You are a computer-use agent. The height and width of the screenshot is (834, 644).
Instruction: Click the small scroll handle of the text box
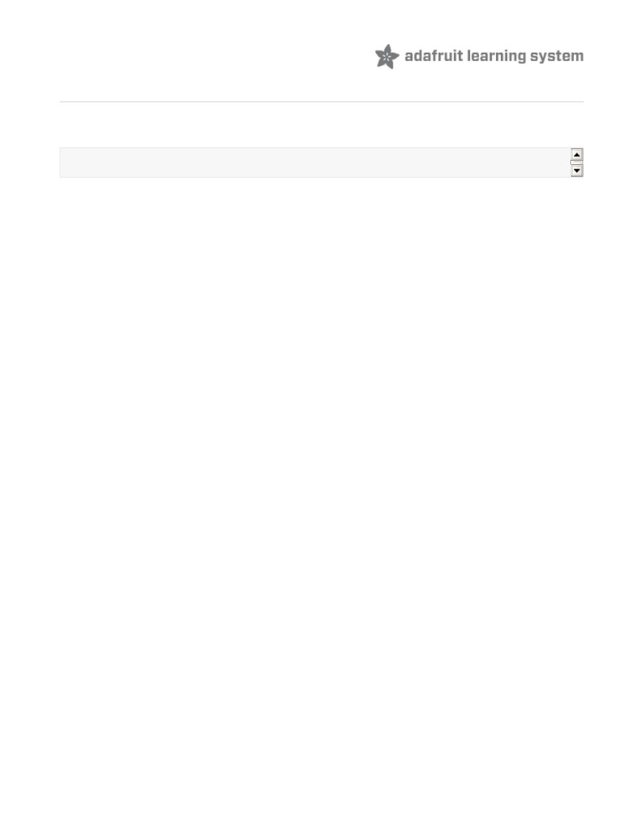click(x=577, y=162)
